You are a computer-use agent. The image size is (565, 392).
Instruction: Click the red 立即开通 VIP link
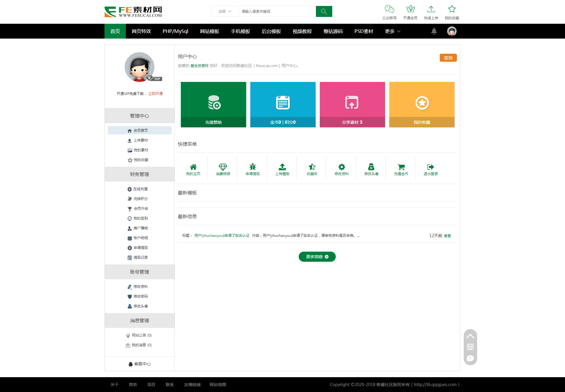[155, 94]
